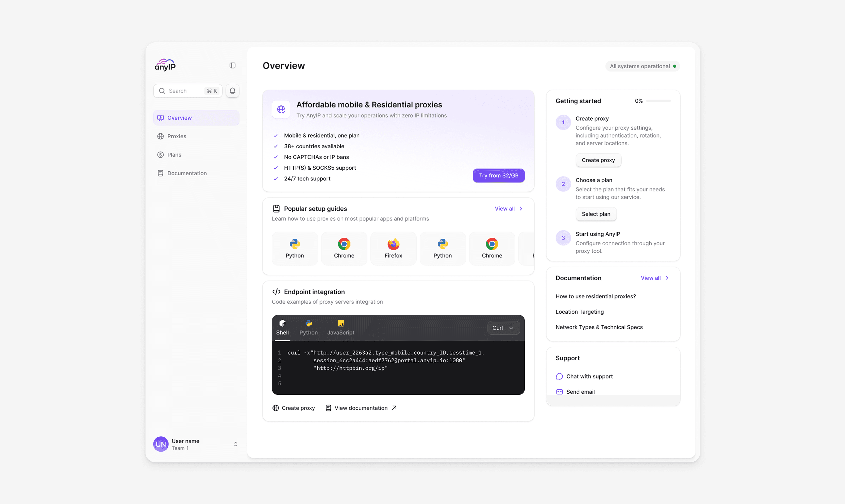Screen dimensions: 845x504
Task: Open the Firefox setup guide
Action: click(x=393, y=248)
